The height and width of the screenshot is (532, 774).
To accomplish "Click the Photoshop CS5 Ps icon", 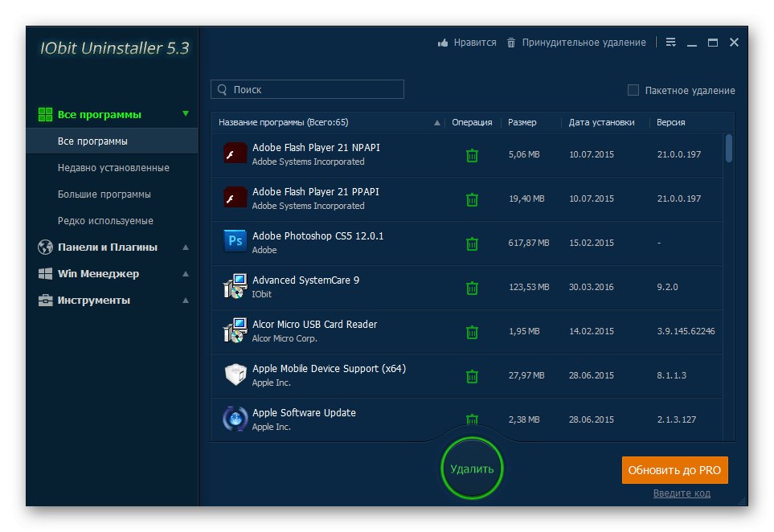I will click(x=235, y=241).
